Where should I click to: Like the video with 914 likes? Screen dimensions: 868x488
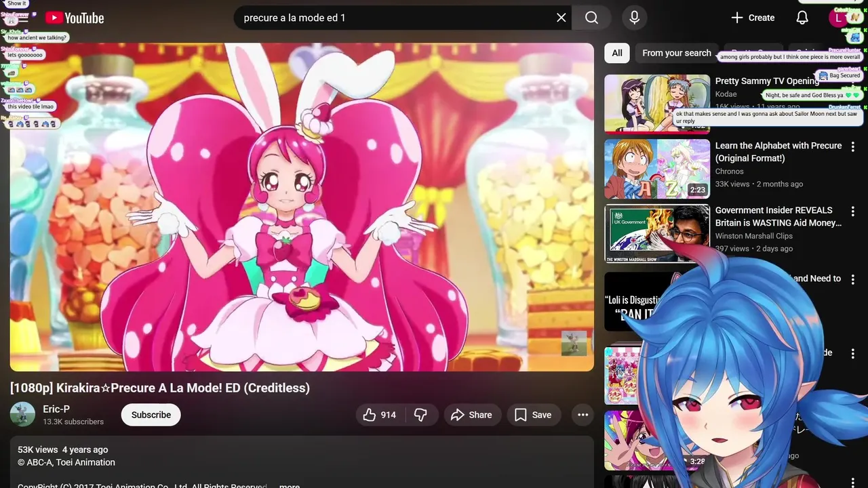pyautogui.click(x=379, y=415)
